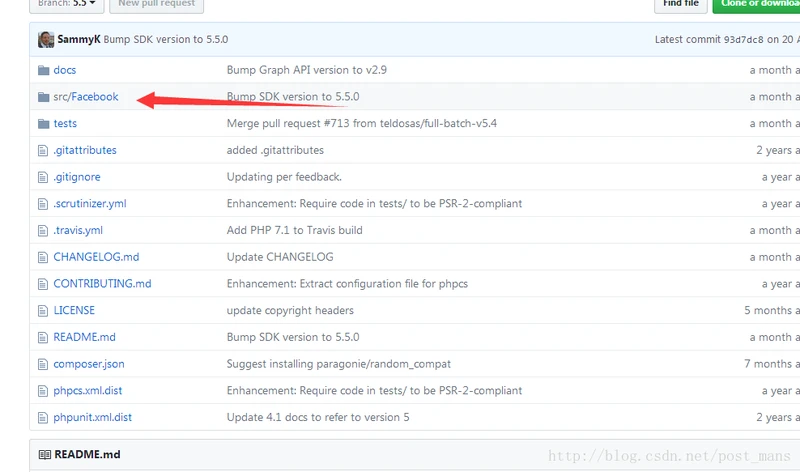This screenshot has height=472, width=800.
Task: Click the README.md file icon in file list
Action: (x=43, y=337)
